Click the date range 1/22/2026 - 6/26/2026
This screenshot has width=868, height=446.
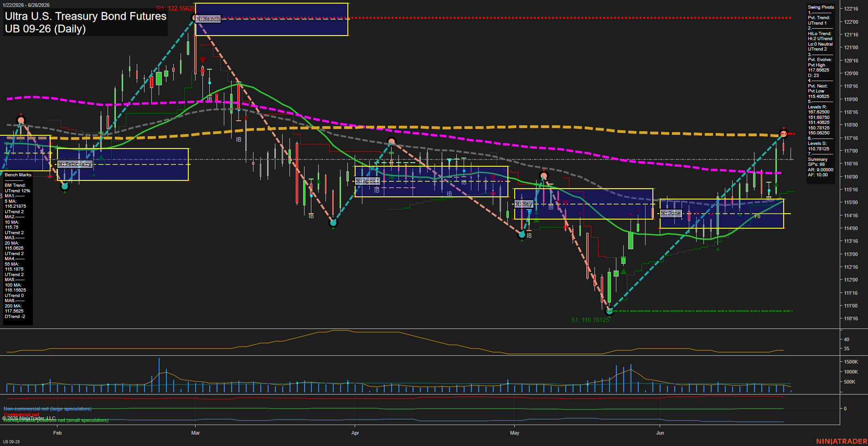pos(26,5)
